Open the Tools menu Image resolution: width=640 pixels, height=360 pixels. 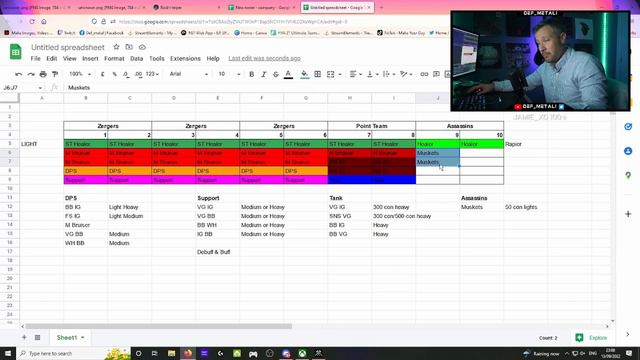click(156, 59)
